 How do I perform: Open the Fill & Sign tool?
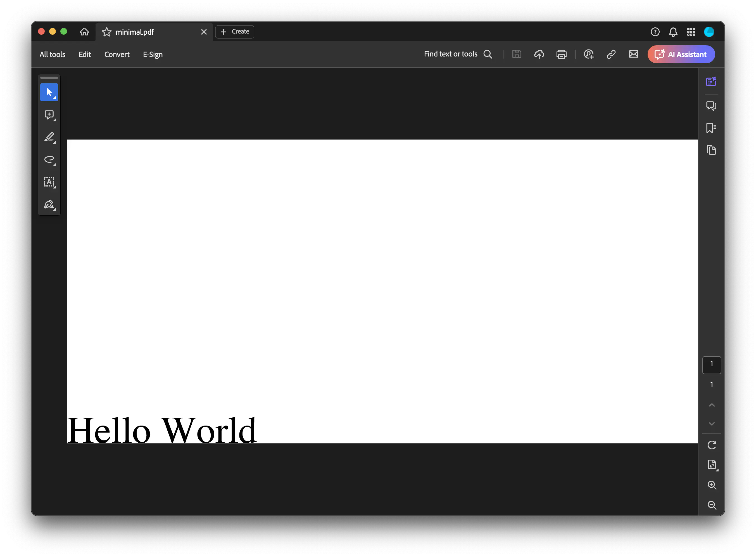pos(49,204)
